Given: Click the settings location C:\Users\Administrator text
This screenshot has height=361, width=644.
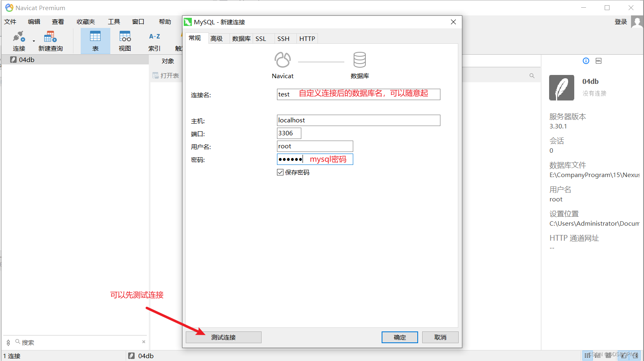Looking at the screenshot, I should 595,224.
